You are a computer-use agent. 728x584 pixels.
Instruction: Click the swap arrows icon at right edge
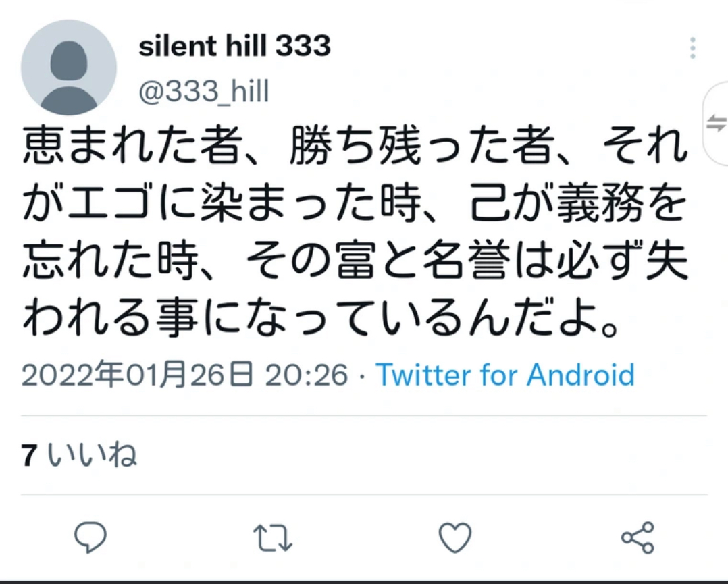[717, 124]
